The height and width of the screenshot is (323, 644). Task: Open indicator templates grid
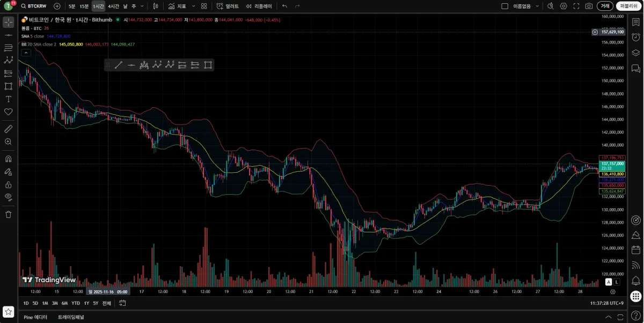204,6
